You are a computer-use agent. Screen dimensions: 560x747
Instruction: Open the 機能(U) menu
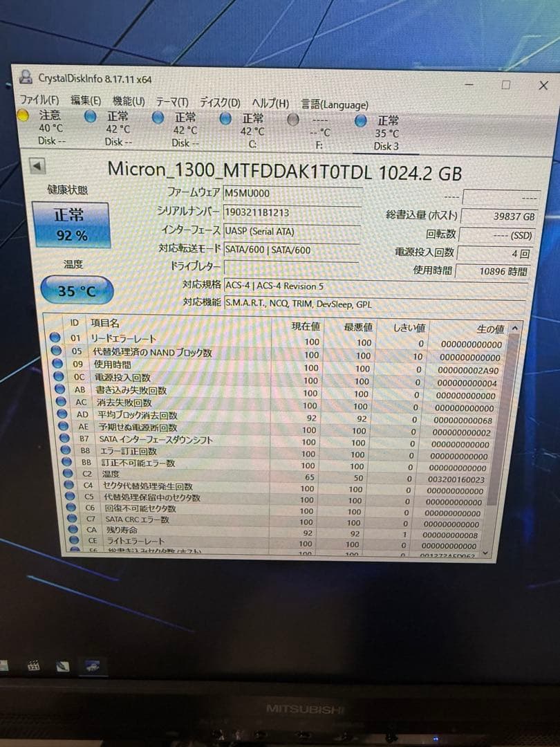129,102
